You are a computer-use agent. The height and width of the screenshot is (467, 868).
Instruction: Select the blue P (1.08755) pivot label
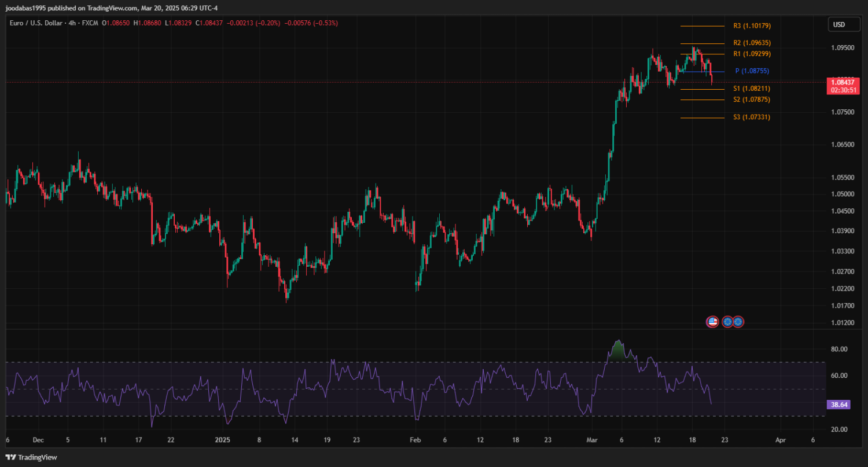coord(752,71)
